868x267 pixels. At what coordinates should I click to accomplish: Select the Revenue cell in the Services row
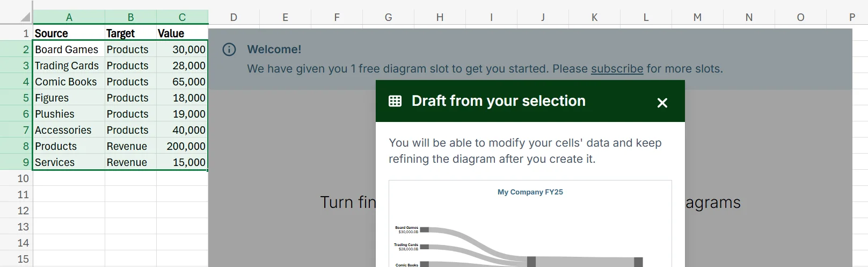(x=130, y=162)
